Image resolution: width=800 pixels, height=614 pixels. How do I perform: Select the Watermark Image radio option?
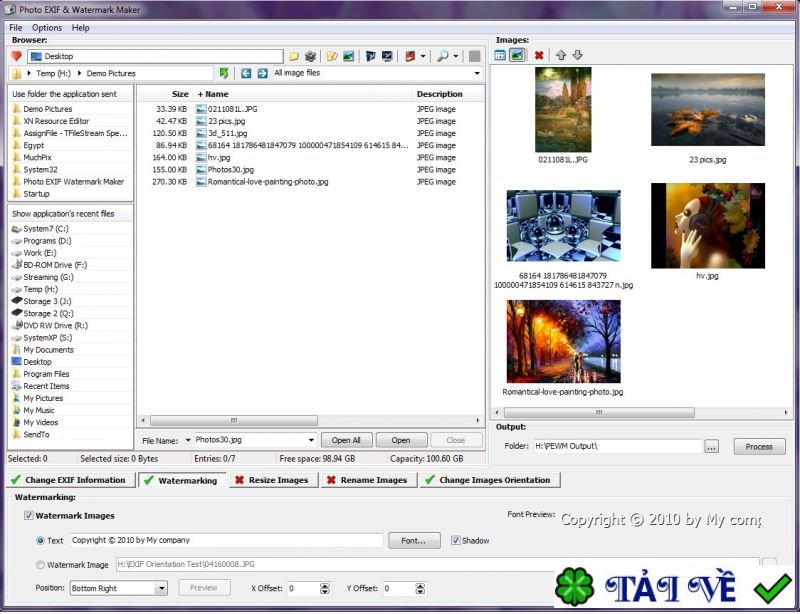tap(40, 564)
